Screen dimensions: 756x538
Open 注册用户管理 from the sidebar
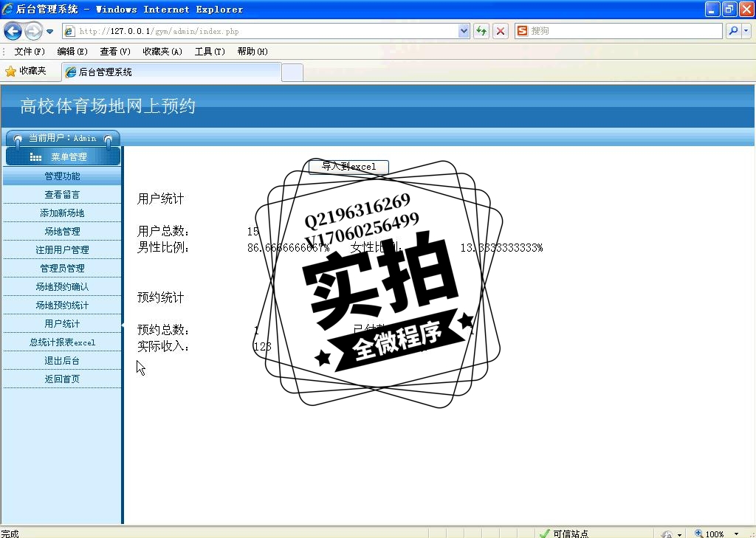pyautogui.click(x=62, y=249)
